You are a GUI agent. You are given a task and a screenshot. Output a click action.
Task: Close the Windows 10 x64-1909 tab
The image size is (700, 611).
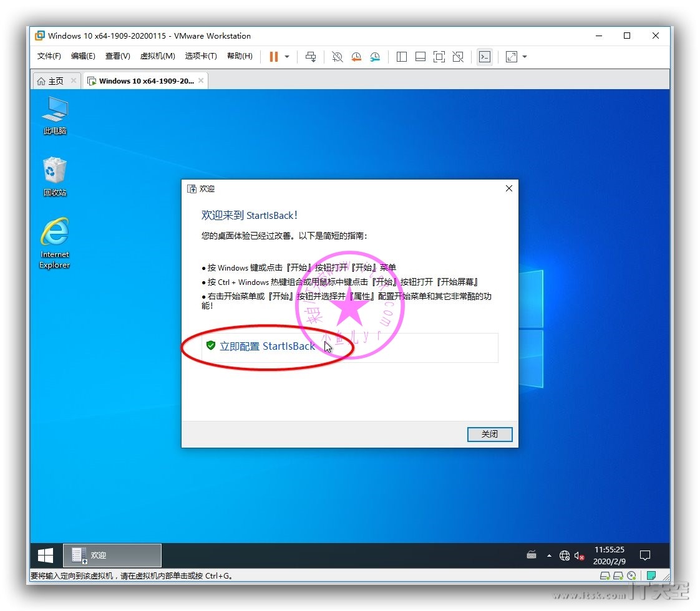[201, 80]
